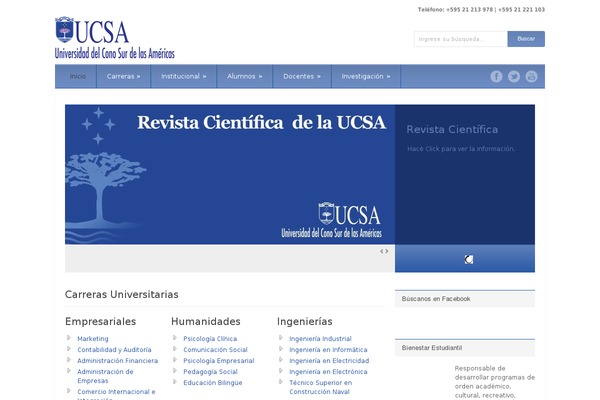The height and width of the screenshot is (400, 600).
Task: Open Educación Bilingüe link
Action: click(x=213, y=383)
